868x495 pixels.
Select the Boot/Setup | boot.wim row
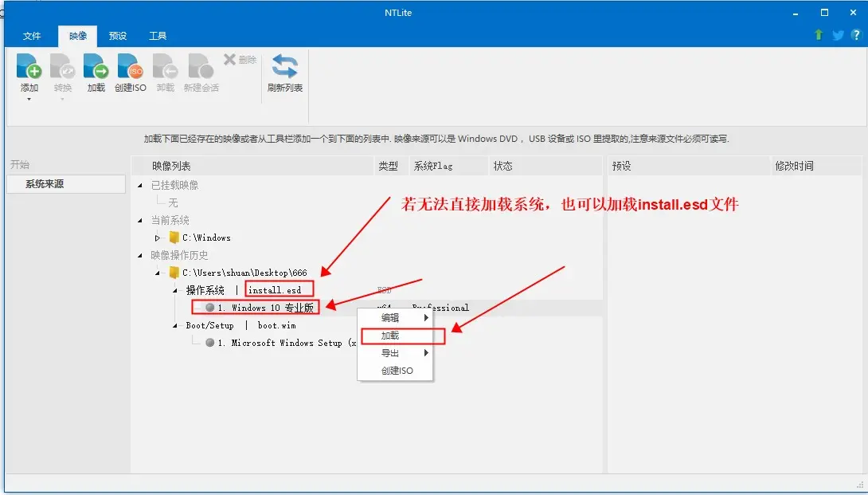coord(240,325)
